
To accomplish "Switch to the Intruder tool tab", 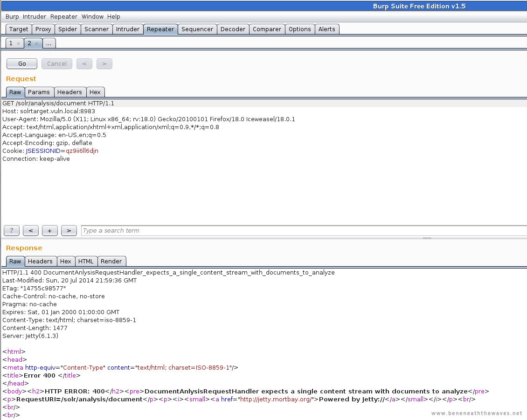I will click(x=128, y=29).
